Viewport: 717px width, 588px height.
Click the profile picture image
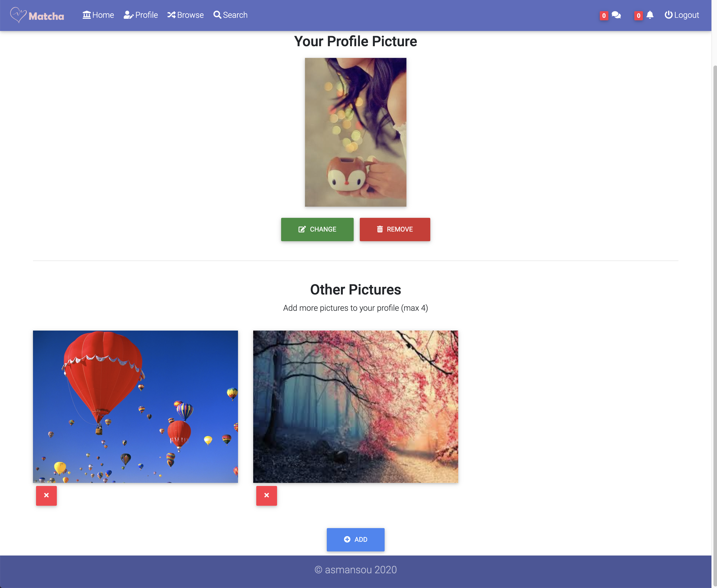point(355,132)
